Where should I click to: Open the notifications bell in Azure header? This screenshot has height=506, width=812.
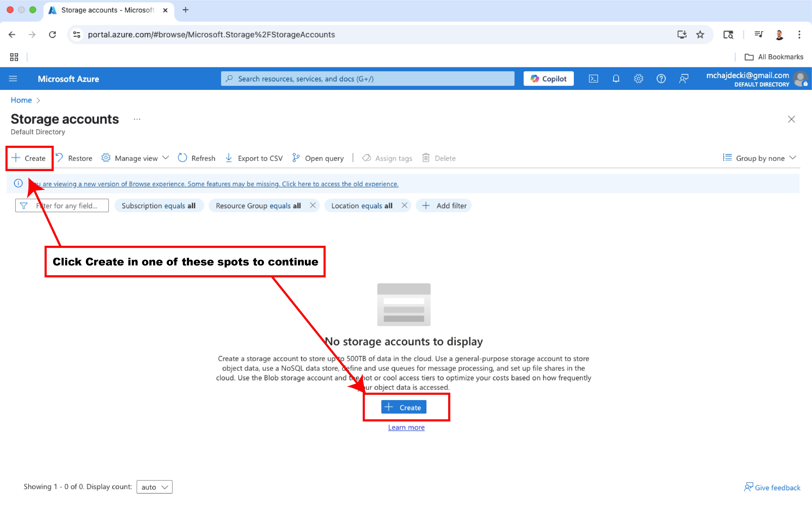tap(616, 79)
